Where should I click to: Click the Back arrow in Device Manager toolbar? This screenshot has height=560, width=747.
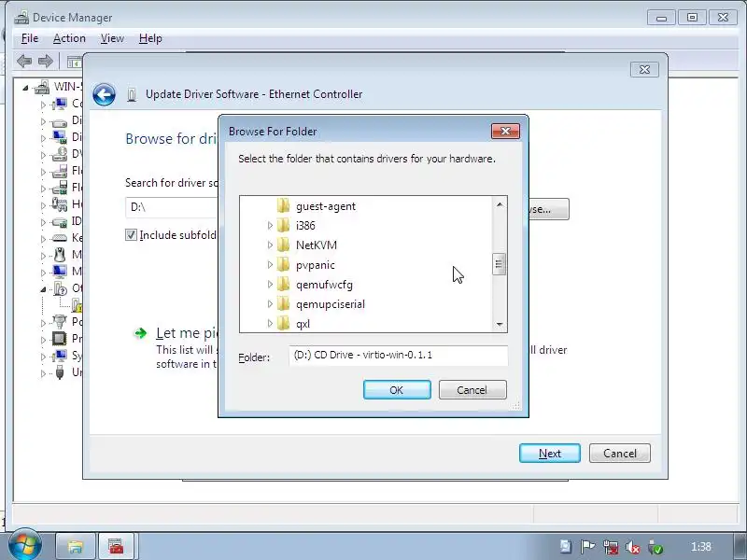tap(24, 61)
